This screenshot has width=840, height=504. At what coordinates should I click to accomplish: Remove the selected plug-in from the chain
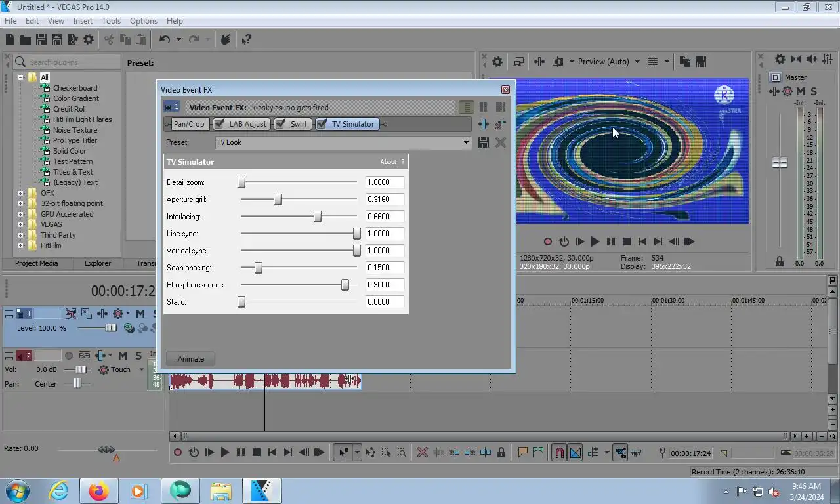pos(501,124)
